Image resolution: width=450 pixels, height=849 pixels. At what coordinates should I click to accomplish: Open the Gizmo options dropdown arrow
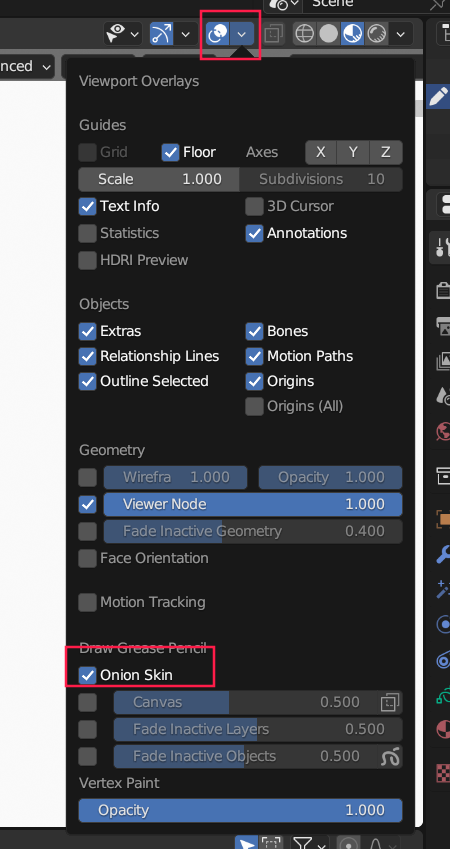coord(185,34)
